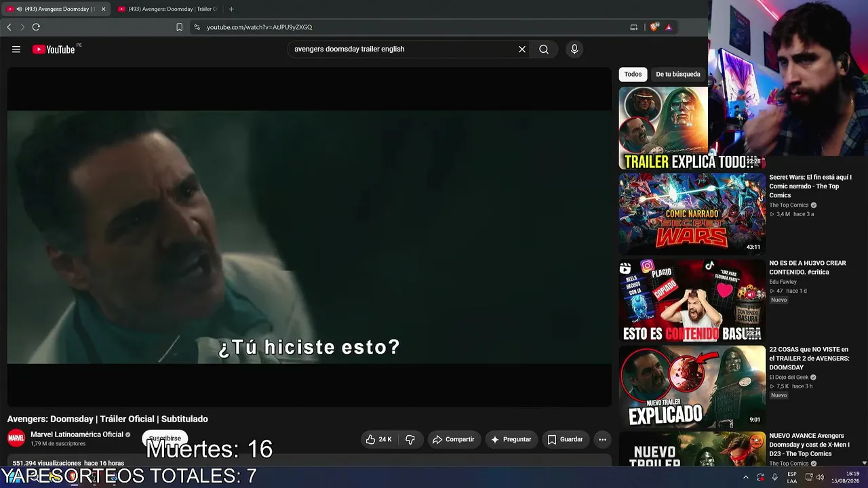The image size is (868, 488).
Task: Select the De tu búsqueda filter chip
Action: (678, 75)
